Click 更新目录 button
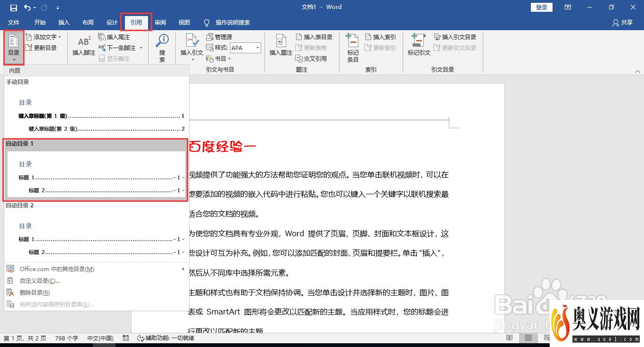 click(41, 48)
